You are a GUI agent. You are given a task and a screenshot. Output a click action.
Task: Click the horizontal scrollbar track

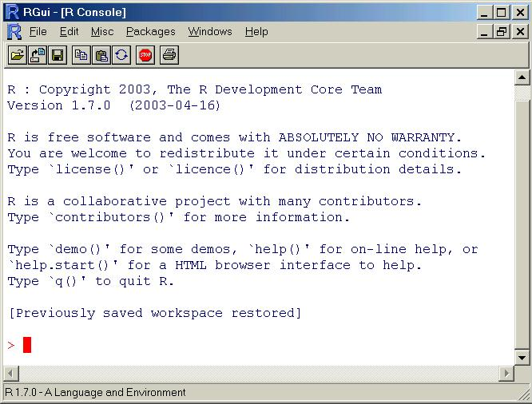coord(259,374)
